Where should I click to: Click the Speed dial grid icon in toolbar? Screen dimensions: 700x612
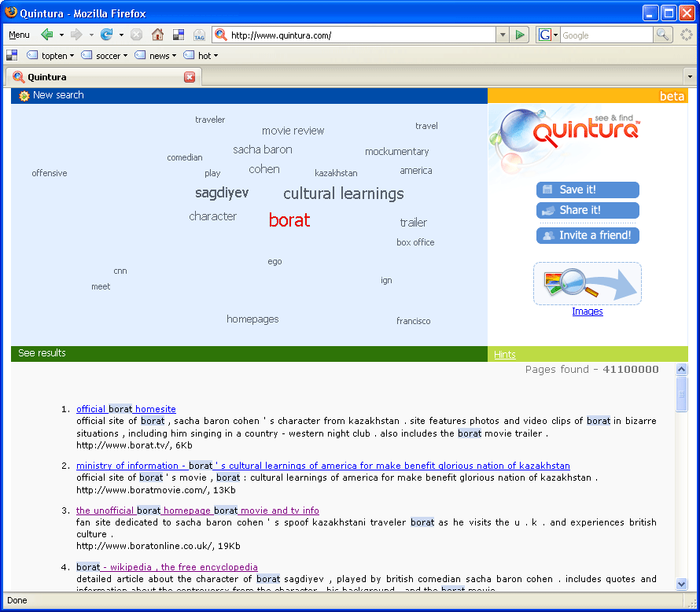179,35
